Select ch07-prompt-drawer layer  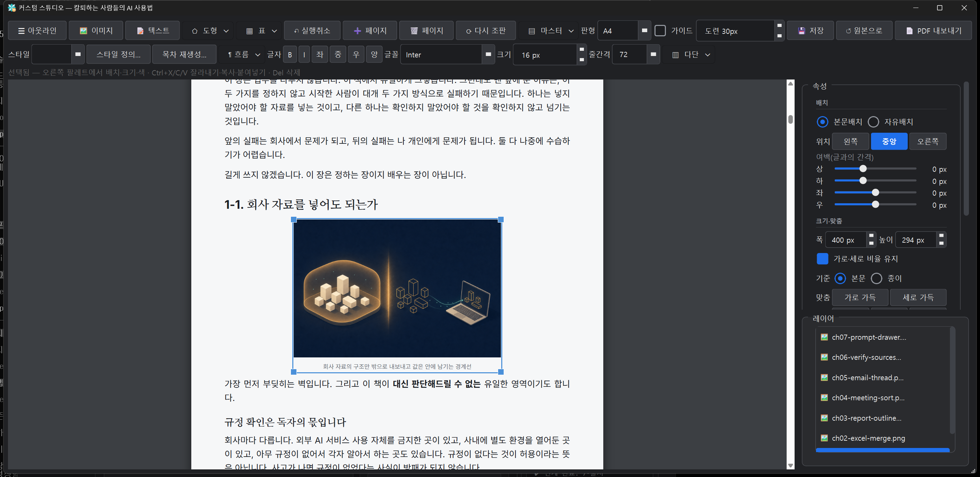882,337
